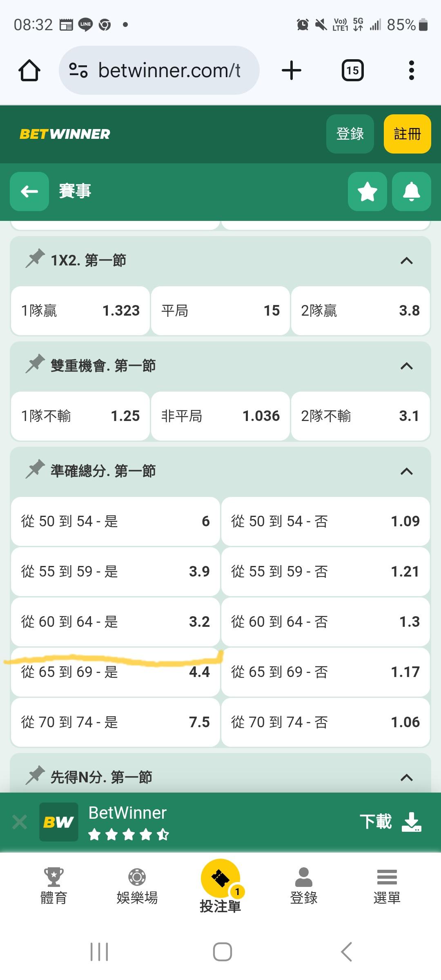Add event to favorites with star icon
This screenshot has width=441, height=980.
367,192
